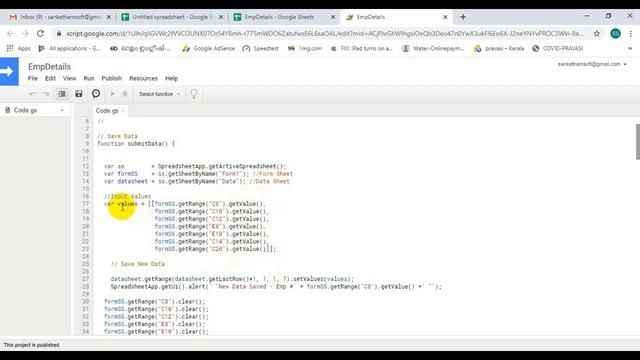Run the selected function play icon
This screenshot has height=360, width=640.
(x=112, y=94)
